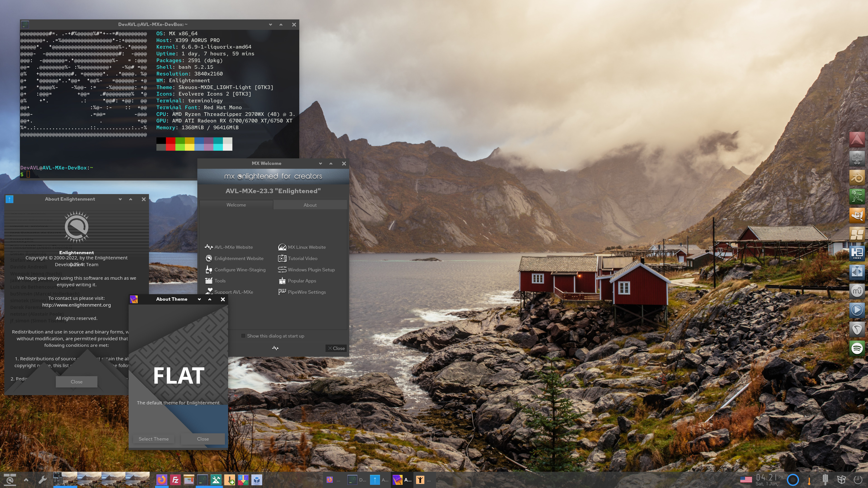Click down-chevron in terminal window title bar
This screenshot has height=488, width=868.
[x=270, y=25]
